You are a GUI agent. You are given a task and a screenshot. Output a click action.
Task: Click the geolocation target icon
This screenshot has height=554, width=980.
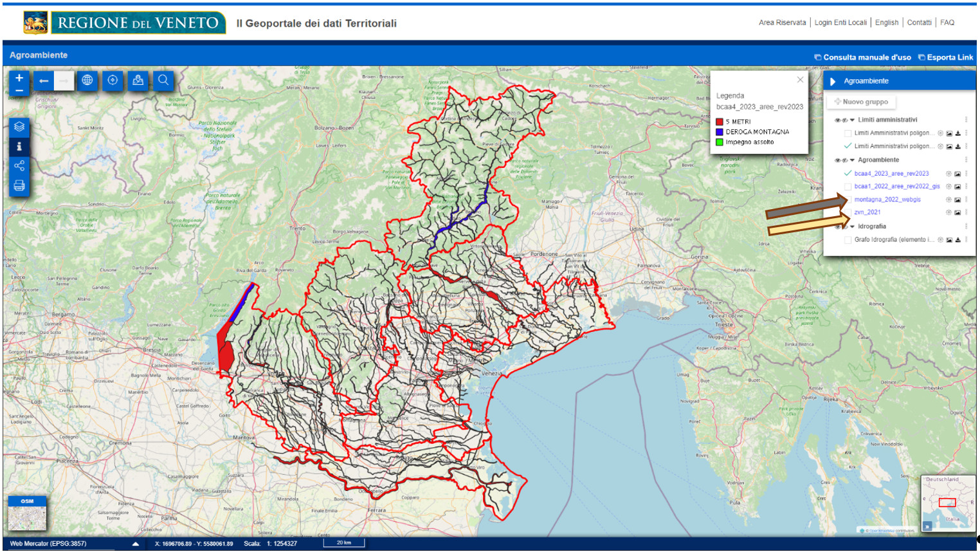(113, 80)
